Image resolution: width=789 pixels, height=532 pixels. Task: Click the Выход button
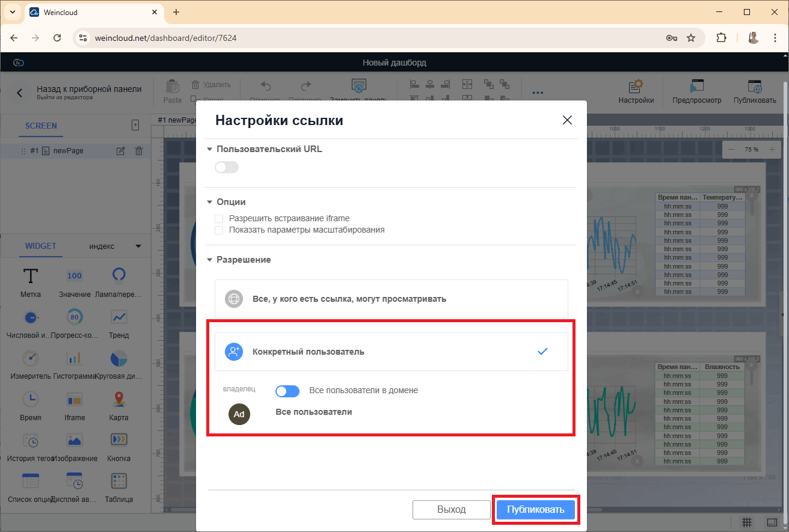tap(451, 510)
